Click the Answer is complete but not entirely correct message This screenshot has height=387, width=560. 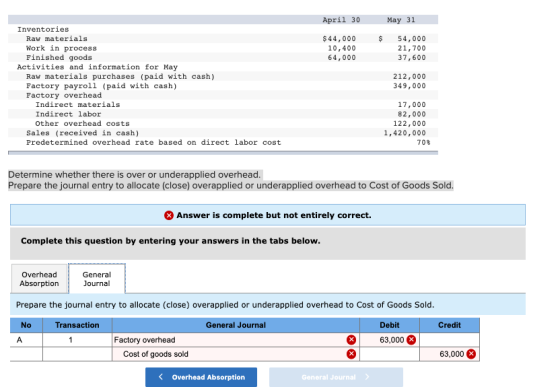(274, 215)
